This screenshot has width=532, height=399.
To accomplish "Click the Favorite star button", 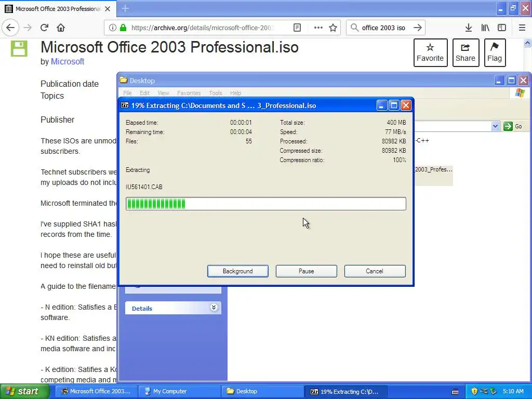I will click(x=430, y=52).
